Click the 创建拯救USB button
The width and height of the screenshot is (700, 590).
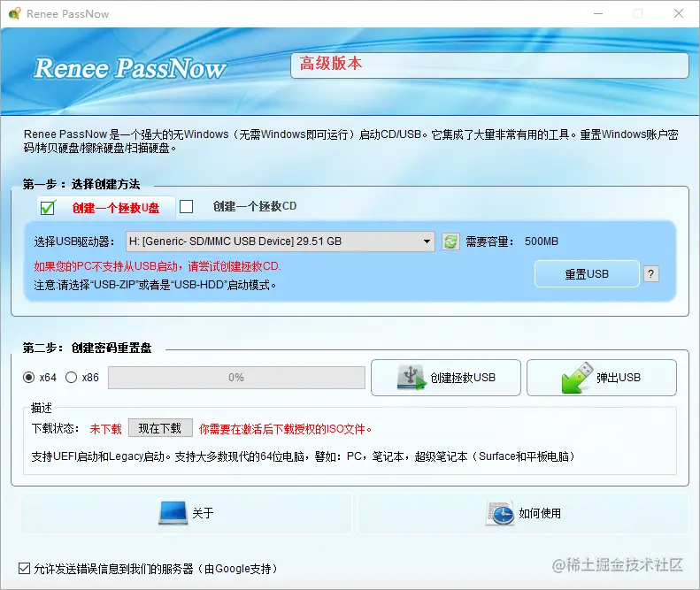(445, 378)
